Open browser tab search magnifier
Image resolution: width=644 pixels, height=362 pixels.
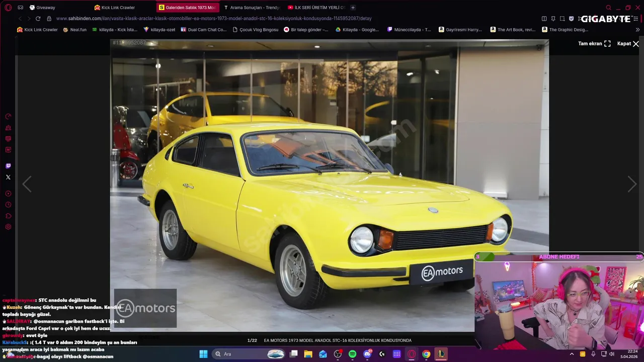tap(608, 8)
